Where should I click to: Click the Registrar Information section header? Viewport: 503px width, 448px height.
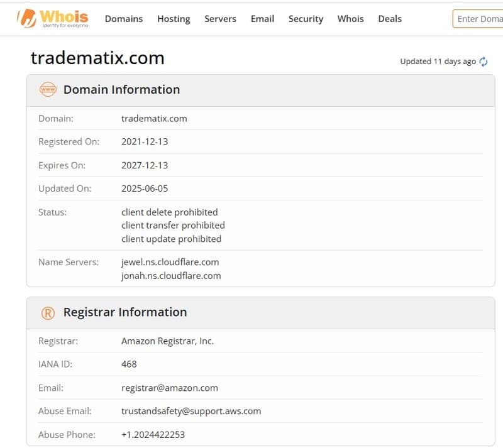tap(260, 313)
